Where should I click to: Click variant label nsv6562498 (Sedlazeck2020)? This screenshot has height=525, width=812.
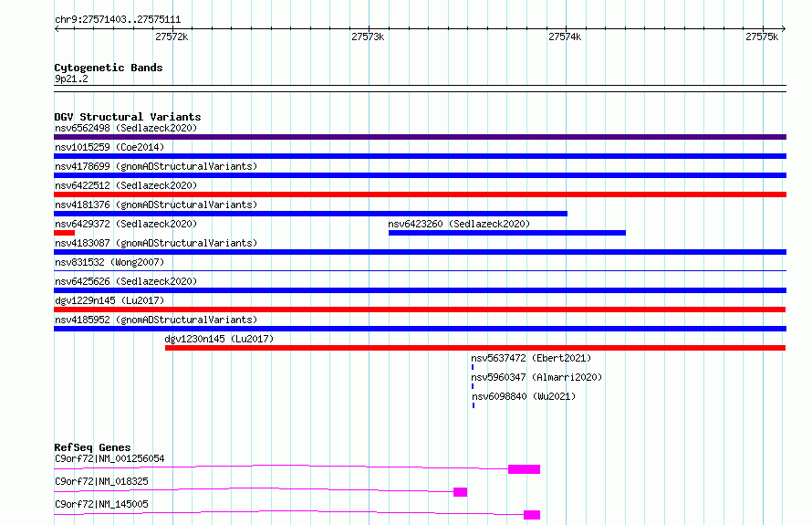click(x=126, y=128)
